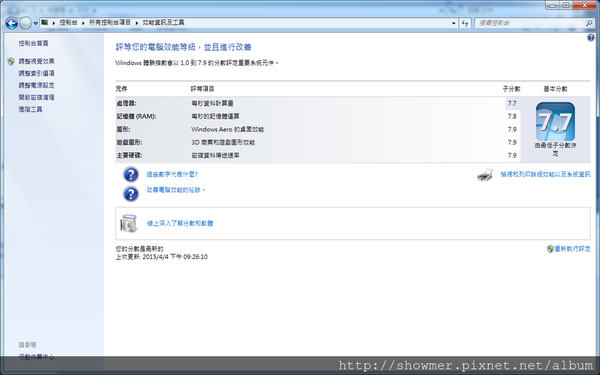Click question icon beside 改善電腦效能的秘訣
The width and height of the screenshot is (600, 375).
[131, 194]
